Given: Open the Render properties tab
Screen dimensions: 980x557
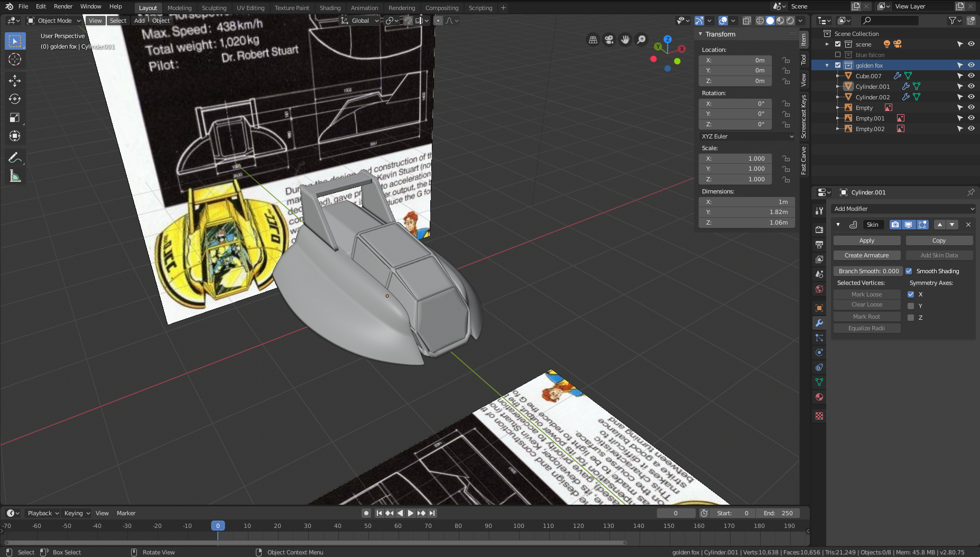Looking at the screenshot, I should 819,229.
